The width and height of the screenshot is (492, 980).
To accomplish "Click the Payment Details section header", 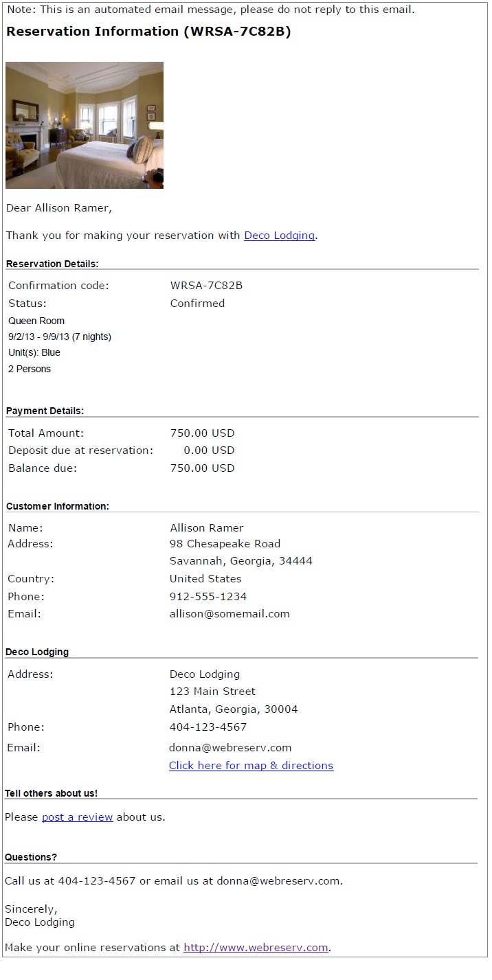I will (x=45, y=411).
